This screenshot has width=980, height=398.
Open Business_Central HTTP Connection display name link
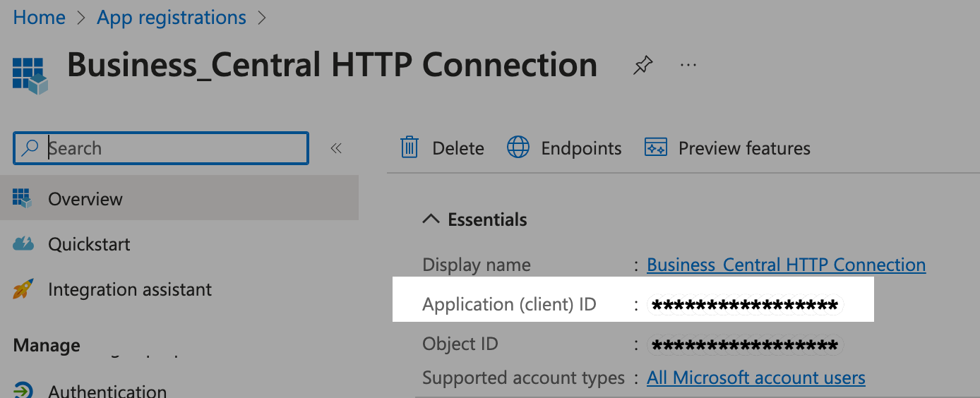pos(787,265)
